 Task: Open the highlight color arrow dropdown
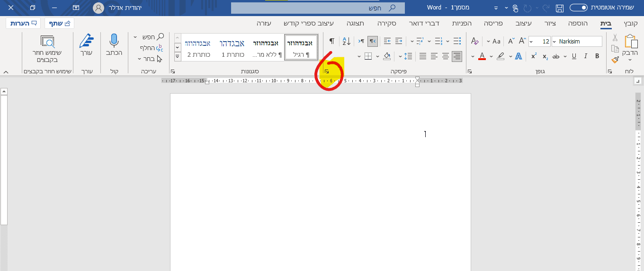(491, 56)
